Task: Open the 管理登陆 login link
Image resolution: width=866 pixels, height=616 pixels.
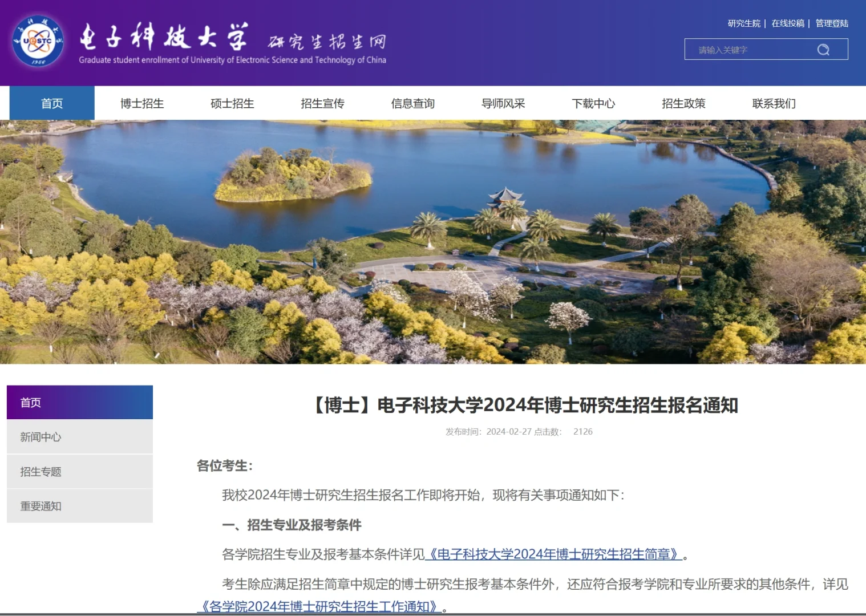Action: click(832, 23)
